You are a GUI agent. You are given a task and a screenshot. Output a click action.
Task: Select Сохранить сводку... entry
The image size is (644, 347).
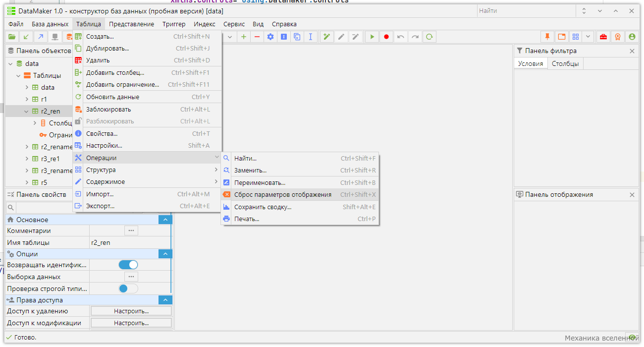tap(300, 207)
